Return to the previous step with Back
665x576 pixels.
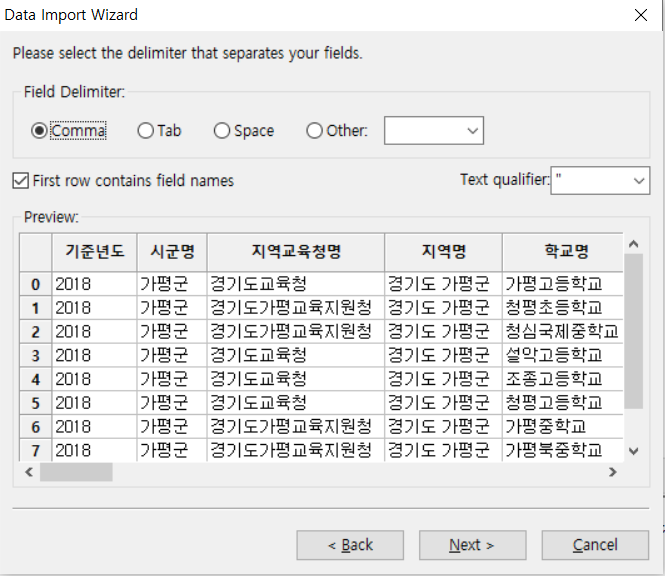350,545
